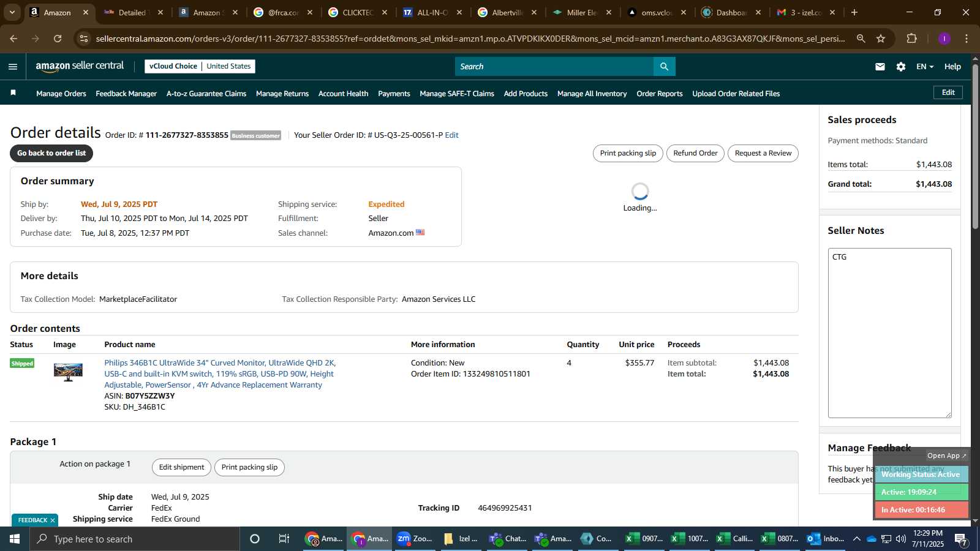980x551 pixels.
Task: Open Windows notification center
Action: click(x=960, y=539)
